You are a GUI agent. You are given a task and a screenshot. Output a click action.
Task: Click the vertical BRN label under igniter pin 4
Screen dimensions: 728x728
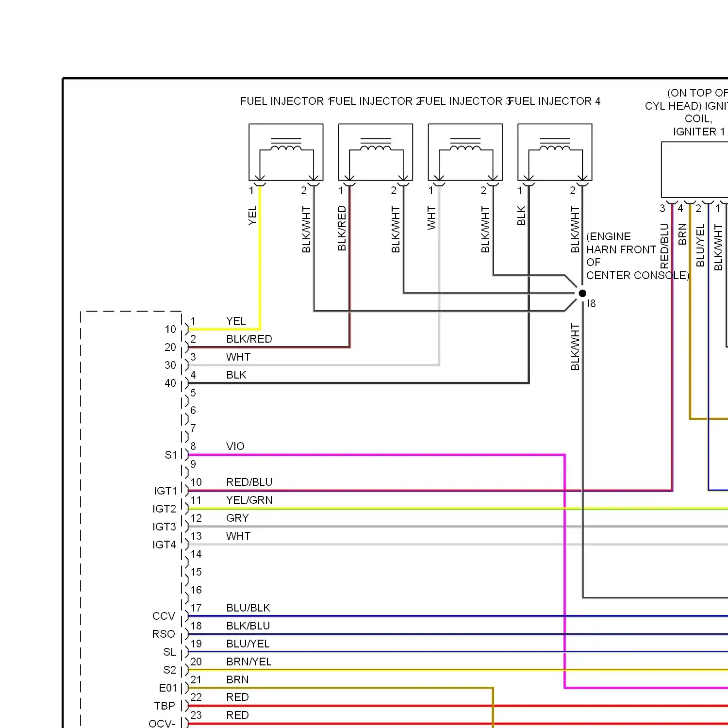(682, 233)
